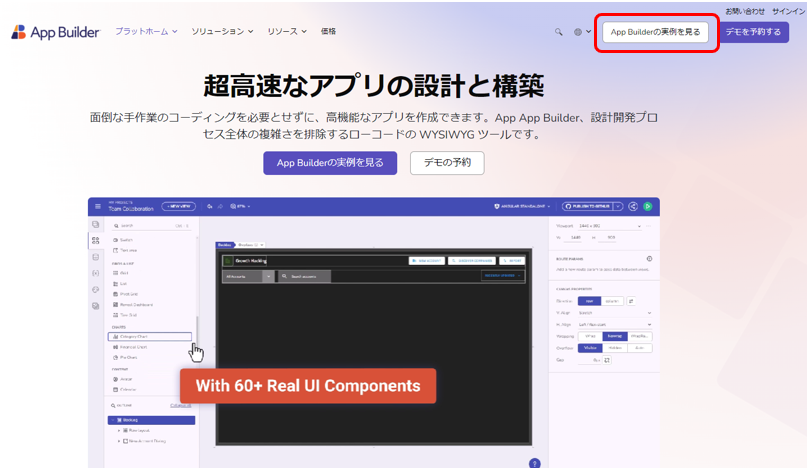
Task: Set Overflow to Visible
Action: [x=590, y=348]
